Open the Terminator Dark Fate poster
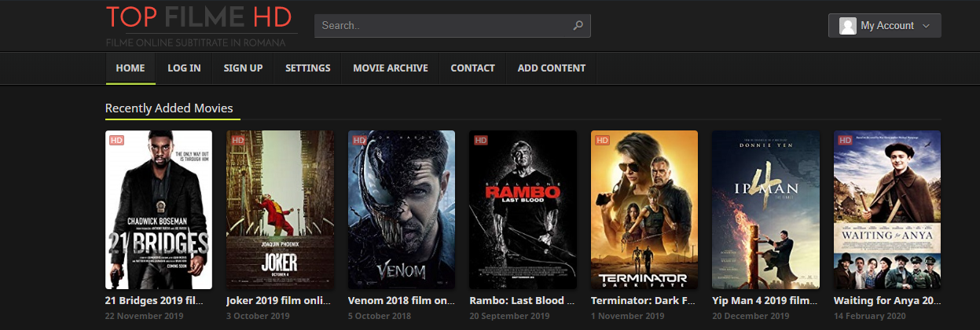980x330 pixels. 644,210
